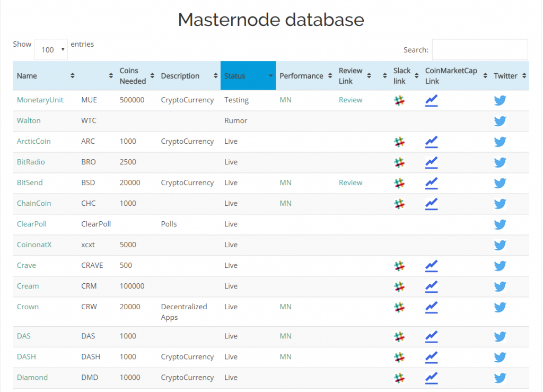543x392 pixels.
Task: Sort table by Name column
Action: [x=46, y=76]
